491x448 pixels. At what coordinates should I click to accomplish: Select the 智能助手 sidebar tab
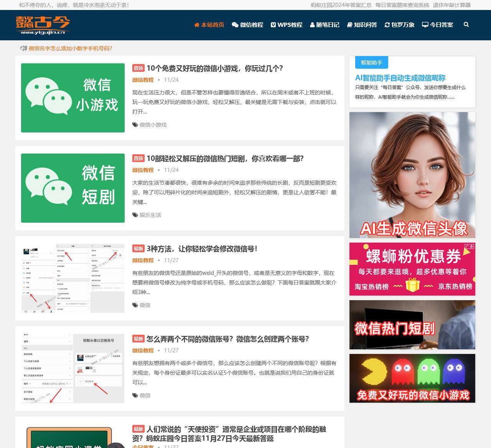click(x=372, y=63)
